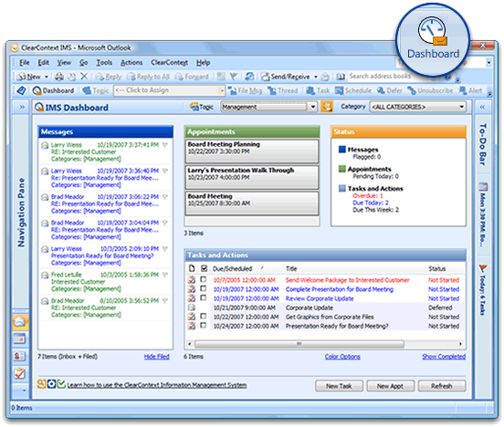Screen dimensions: 504x427
Task: Open the Schedule toolbar icon
Action: [x=353, y=90]
